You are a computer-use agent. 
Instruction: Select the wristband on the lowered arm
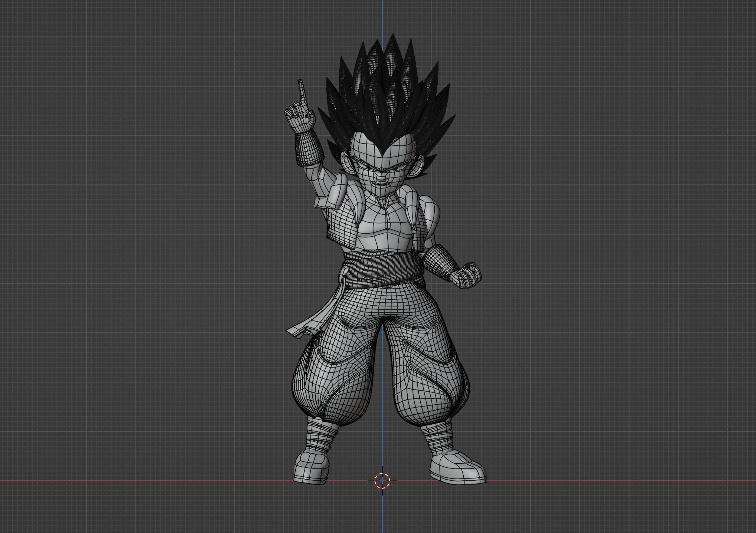[441, 263]
